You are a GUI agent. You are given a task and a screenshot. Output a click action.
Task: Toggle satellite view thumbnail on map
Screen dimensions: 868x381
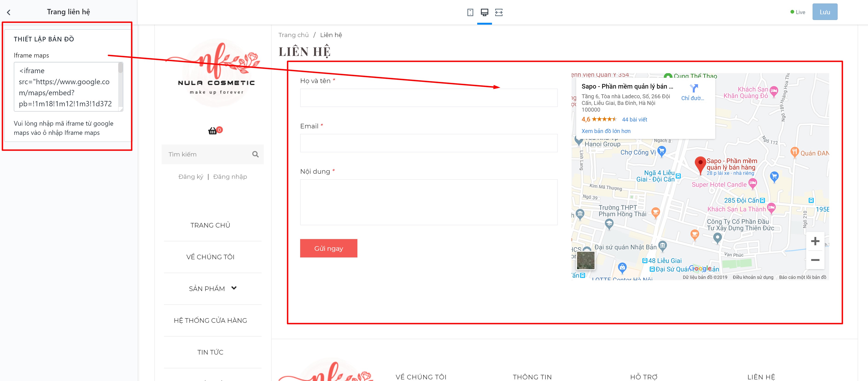(x=585, y=260)
